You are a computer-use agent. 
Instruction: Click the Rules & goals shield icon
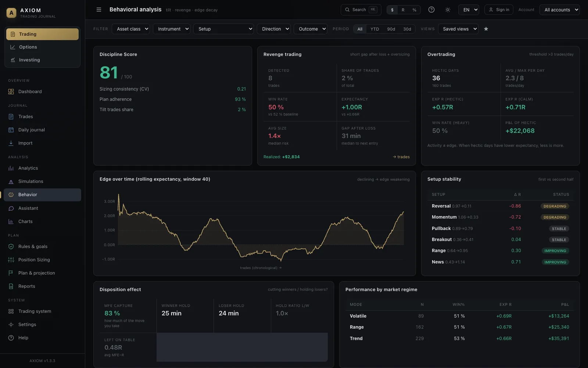(x=11, y=247)
